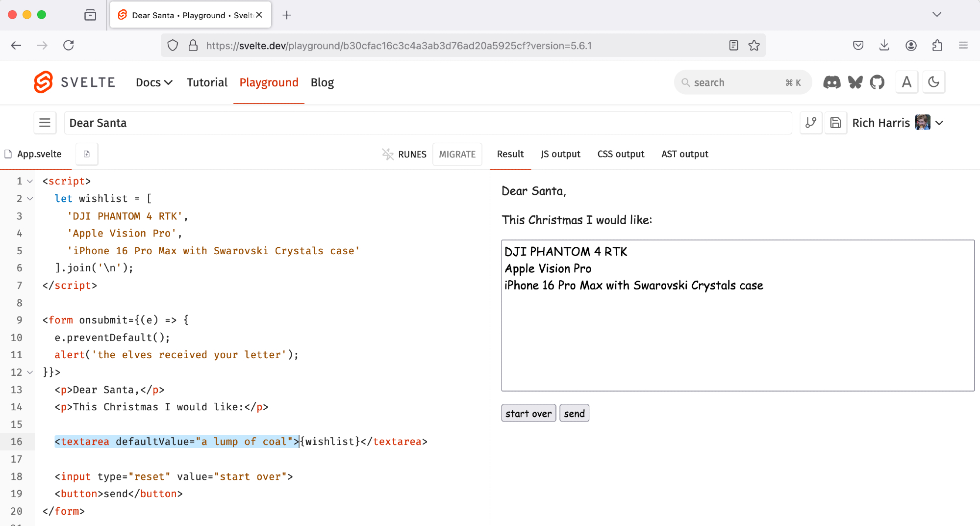The width and height of the screenshot is (980, 526).
Task: Click the fork playground icon
Action: tap(811, 123)
